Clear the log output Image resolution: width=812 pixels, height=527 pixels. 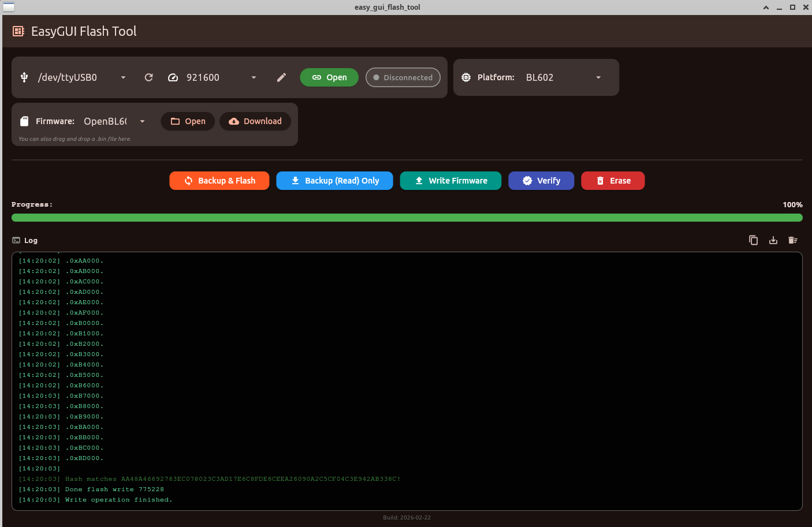pos(793,240)
